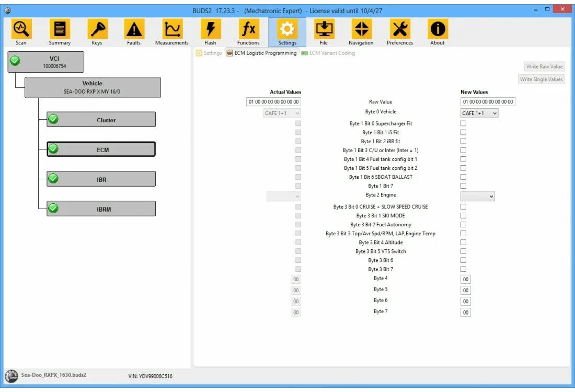
Task: Click the Byte 0 Vehicle label
Action: [x=381, y=112]
